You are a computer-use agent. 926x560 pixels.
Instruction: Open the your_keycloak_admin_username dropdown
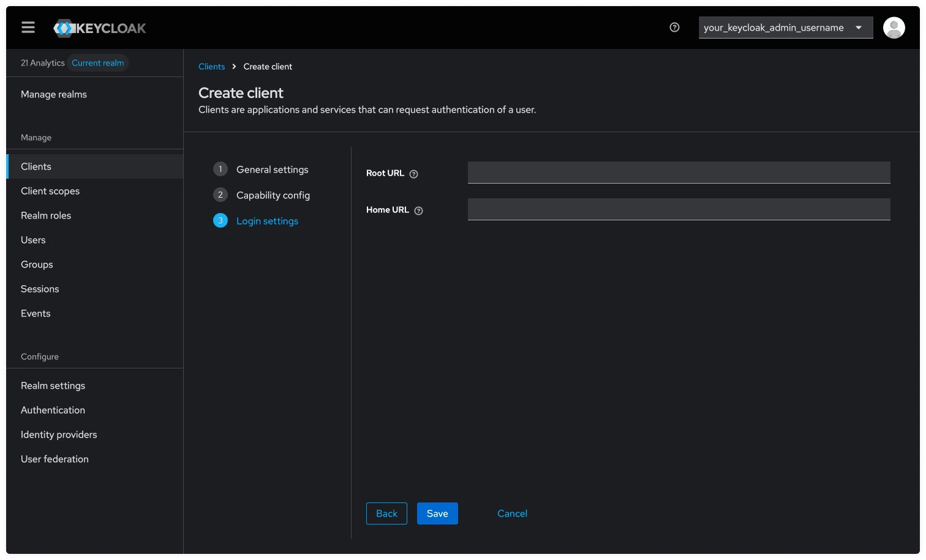(x=786, y=27)
